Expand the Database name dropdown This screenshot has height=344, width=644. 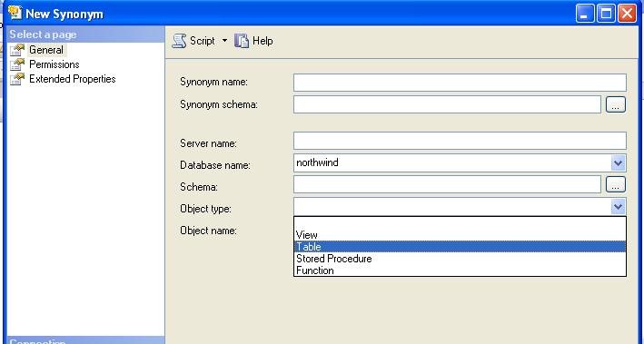tap(618, 163)
